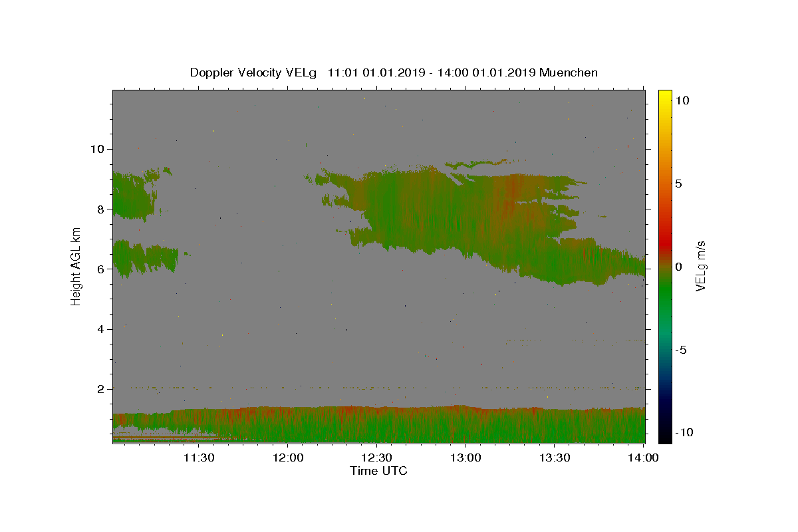The image size is (798, 532).
Task: Click the 'Height AGL km' y-axis label
Action: pyautogui.click(x=76, y=265)
